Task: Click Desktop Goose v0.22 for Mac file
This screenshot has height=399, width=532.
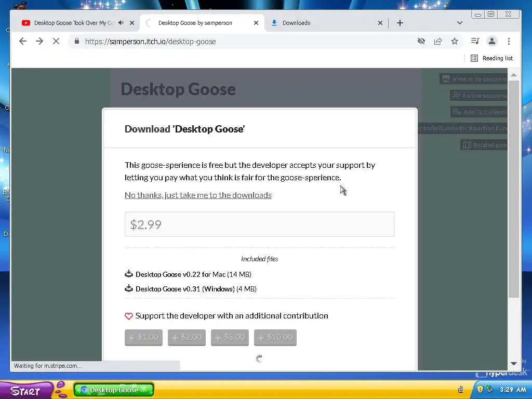Action: (193, 274)
